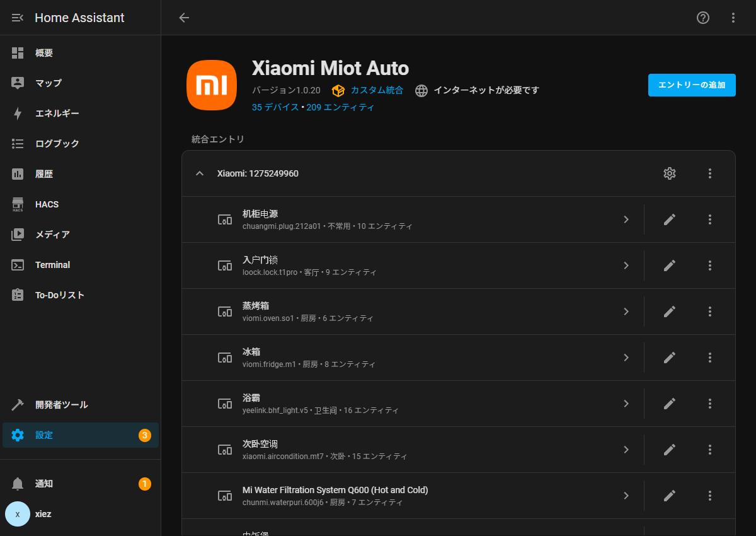Image resolution: width=756 pixels, height=536 pixels.
Task: Open settings gear for Xiaomi: 1275249960
Action: (670, 173)
